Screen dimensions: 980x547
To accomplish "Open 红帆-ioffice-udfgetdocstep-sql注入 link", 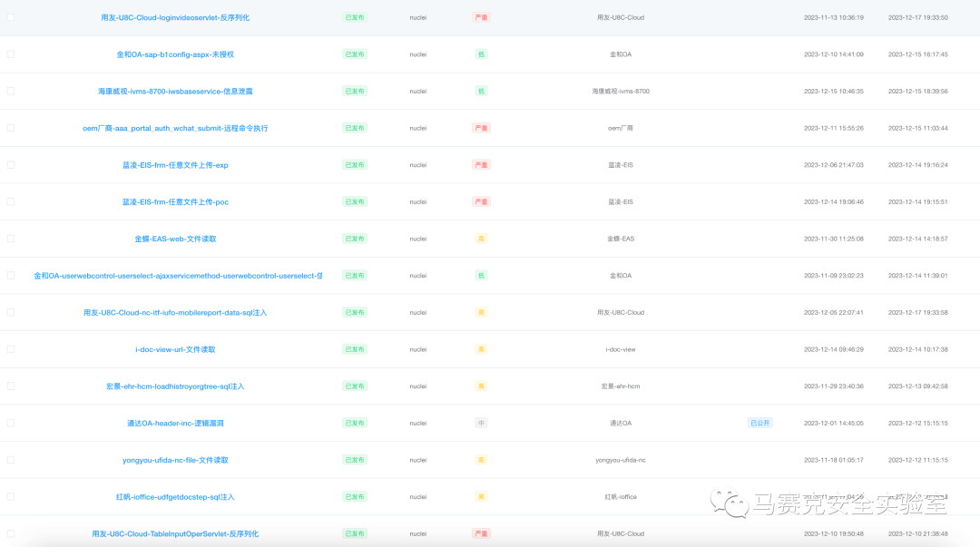I will 175,497.
